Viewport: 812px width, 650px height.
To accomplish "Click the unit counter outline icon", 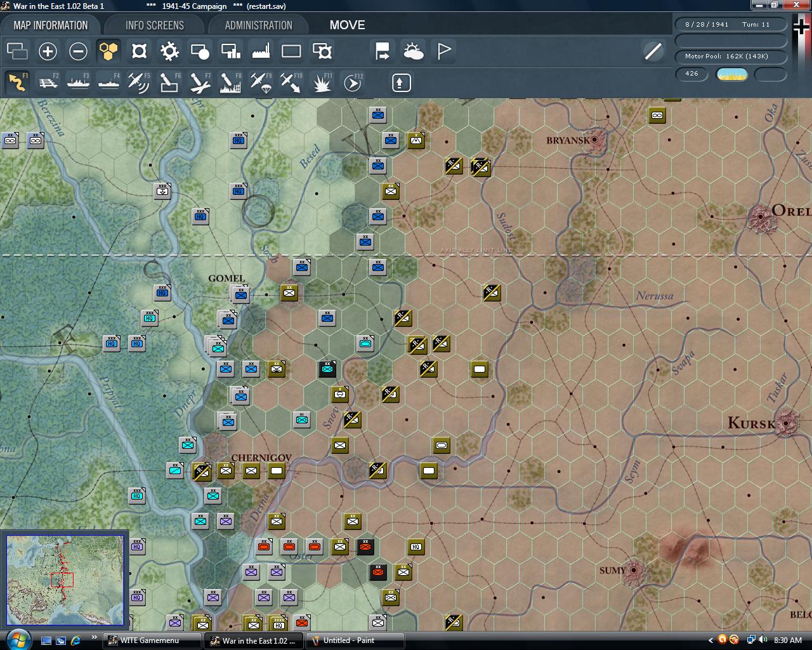I will (x=139, y=51).
